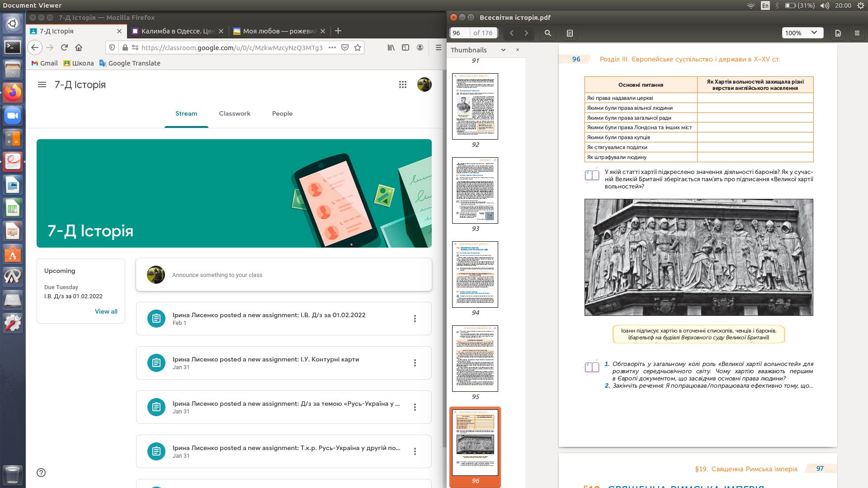Open the 100% zoom level dropdown
Image resolution: width=868 pixels, height=488 pixels.
click(x=802, y=33)
